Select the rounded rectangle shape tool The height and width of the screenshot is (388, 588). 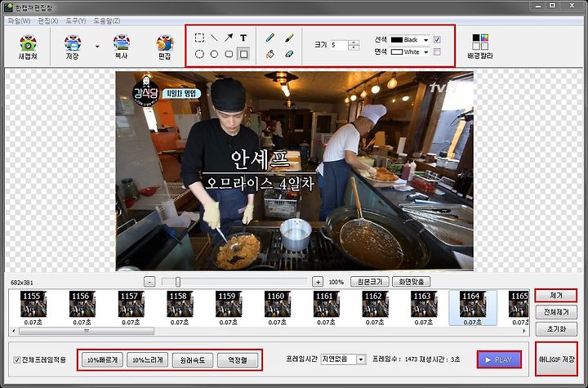click(229, 54)
